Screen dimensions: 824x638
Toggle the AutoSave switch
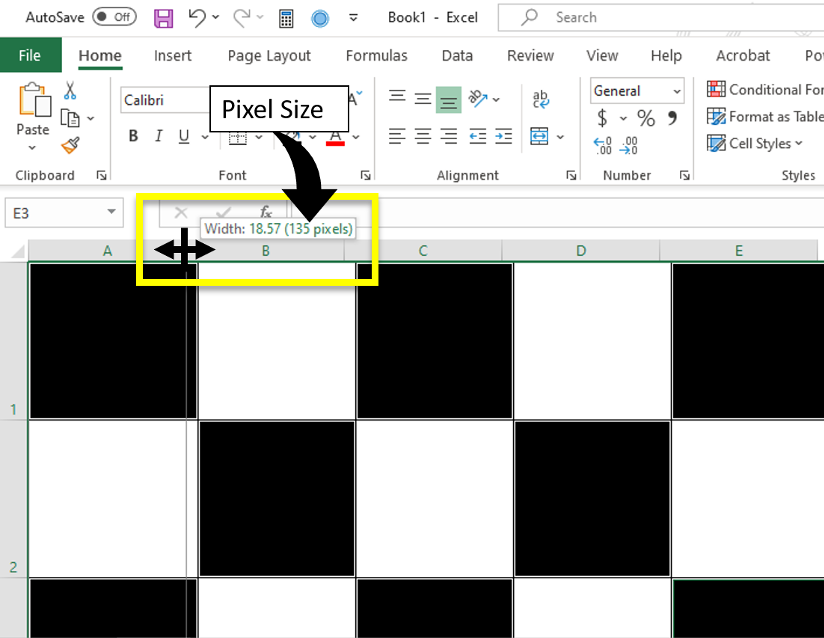[x=115, y=17]
